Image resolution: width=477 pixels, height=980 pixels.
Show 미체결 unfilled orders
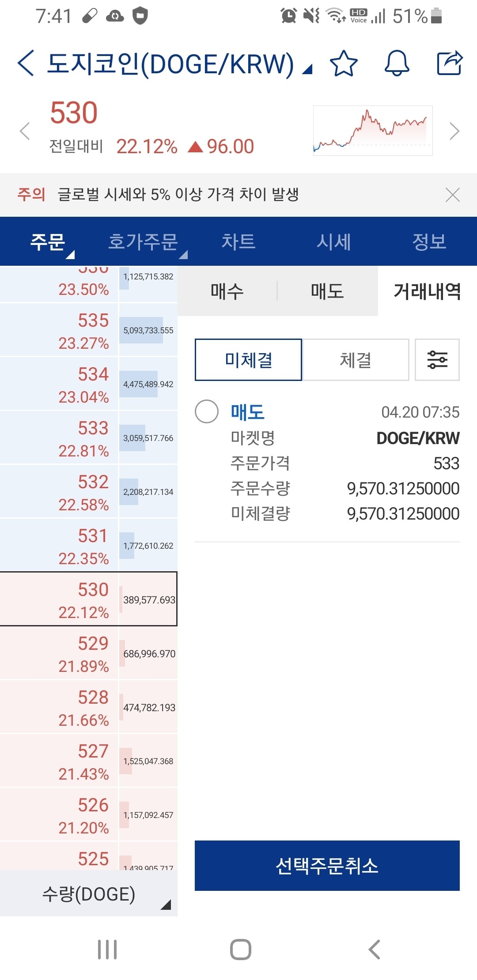point(248,360)
